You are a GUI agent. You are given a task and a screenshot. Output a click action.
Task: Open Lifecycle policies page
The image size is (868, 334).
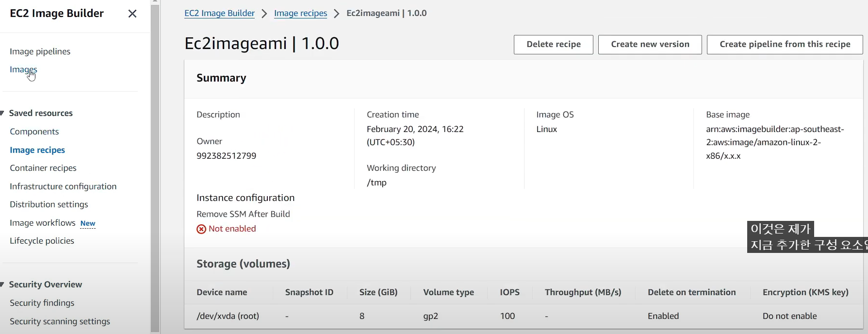42,241
